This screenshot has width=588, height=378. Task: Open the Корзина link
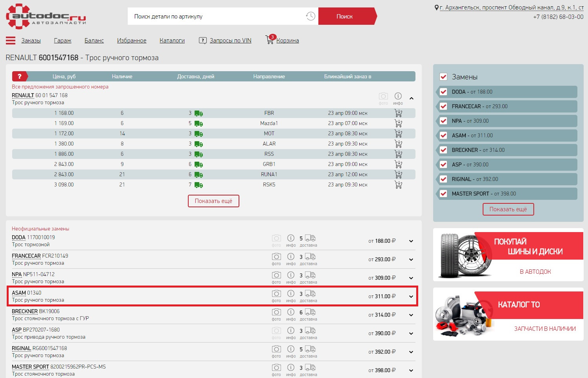[288, 41]
